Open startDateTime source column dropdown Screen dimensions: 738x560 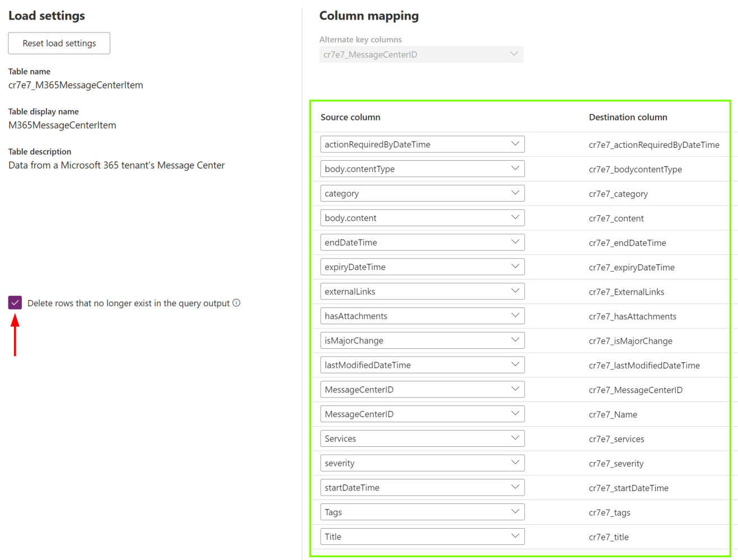[x=422, y=488]
